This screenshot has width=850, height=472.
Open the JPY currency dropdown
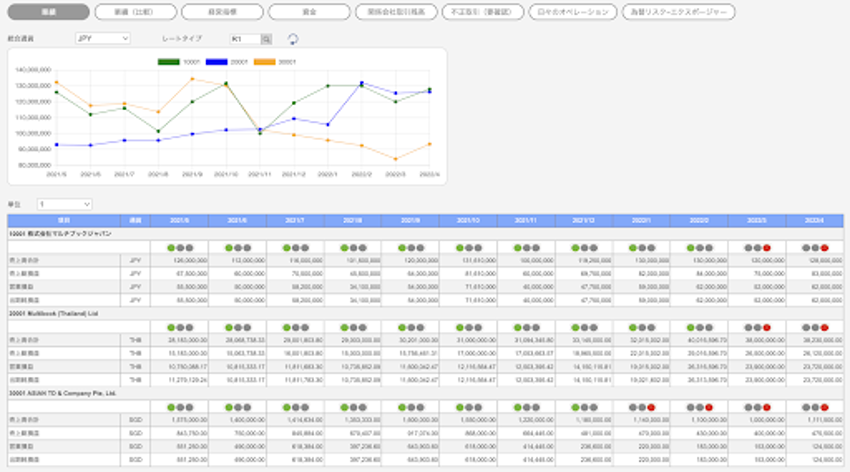(x=103, y=39)
